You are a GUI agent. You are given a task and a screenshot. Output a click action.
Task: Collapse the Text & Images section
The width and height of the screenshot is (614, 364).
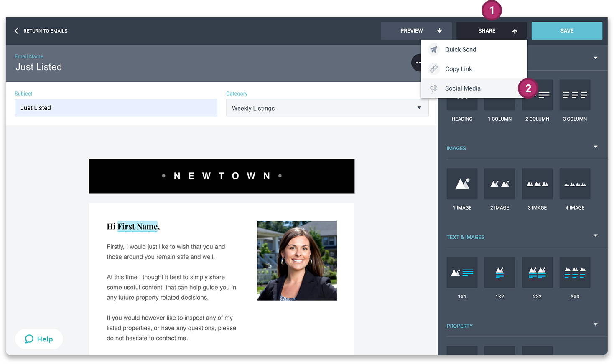point(595,235)
